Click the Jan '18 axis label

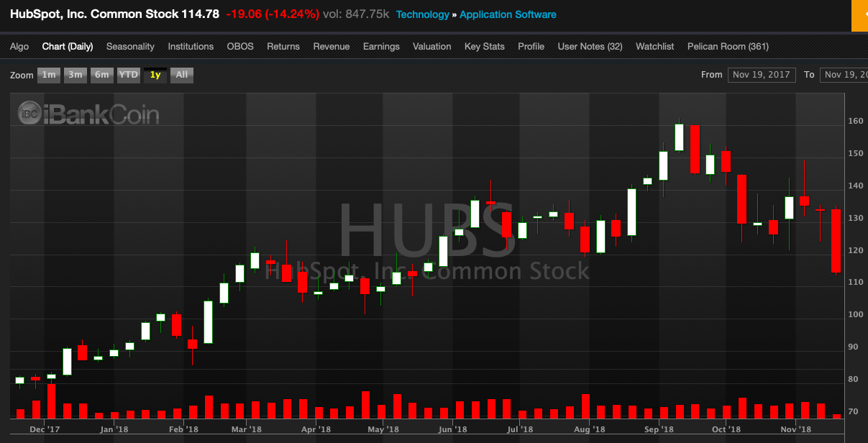click(115, 429)
